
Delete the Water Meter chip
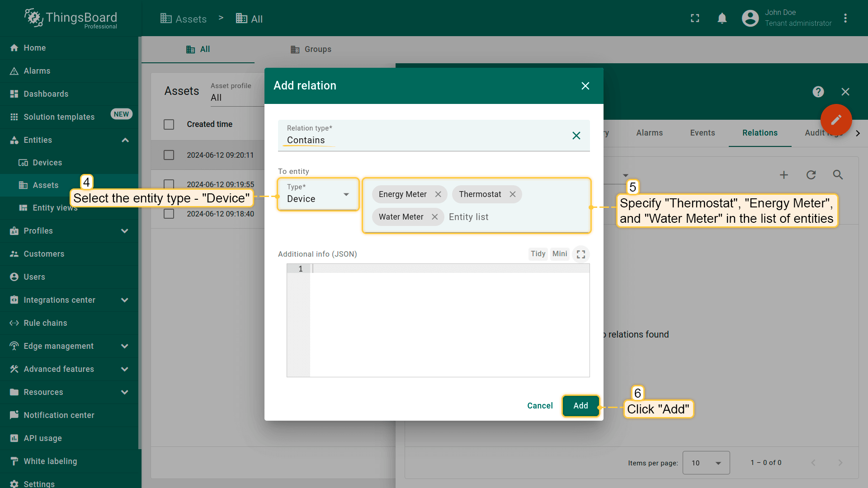(434, 217)
